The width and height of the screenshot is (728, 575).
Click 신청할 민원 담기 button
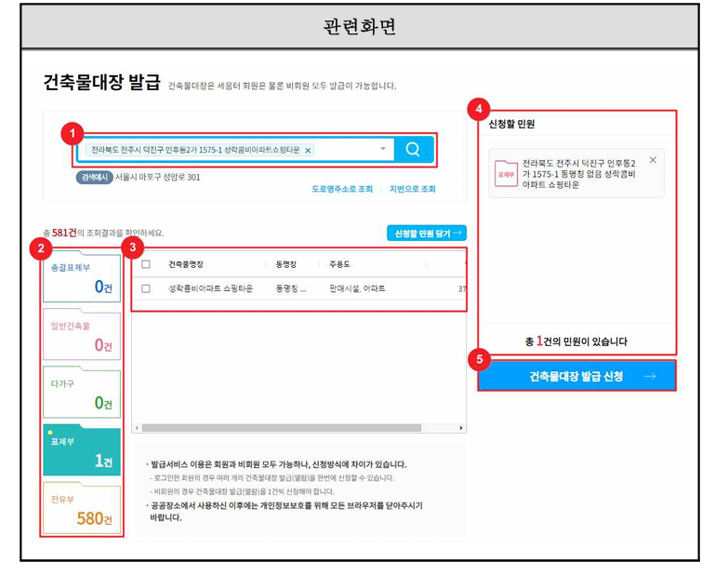[426, 234]
